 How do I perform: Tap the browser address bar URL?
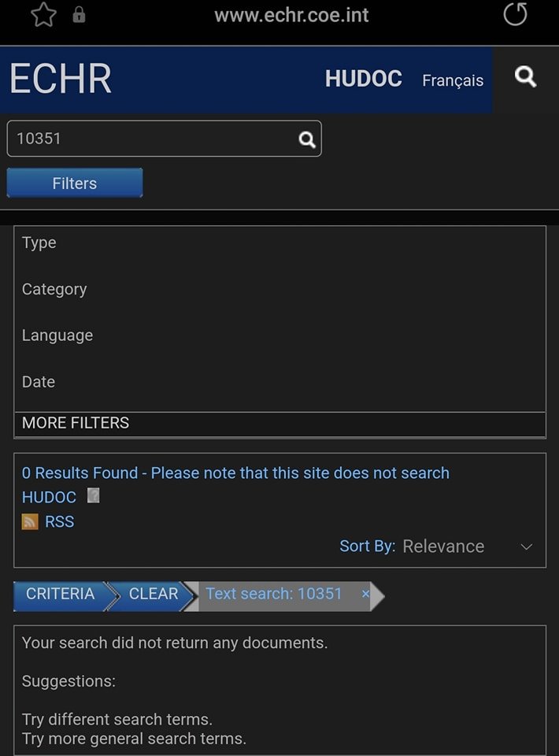click(x=291, y=16)
